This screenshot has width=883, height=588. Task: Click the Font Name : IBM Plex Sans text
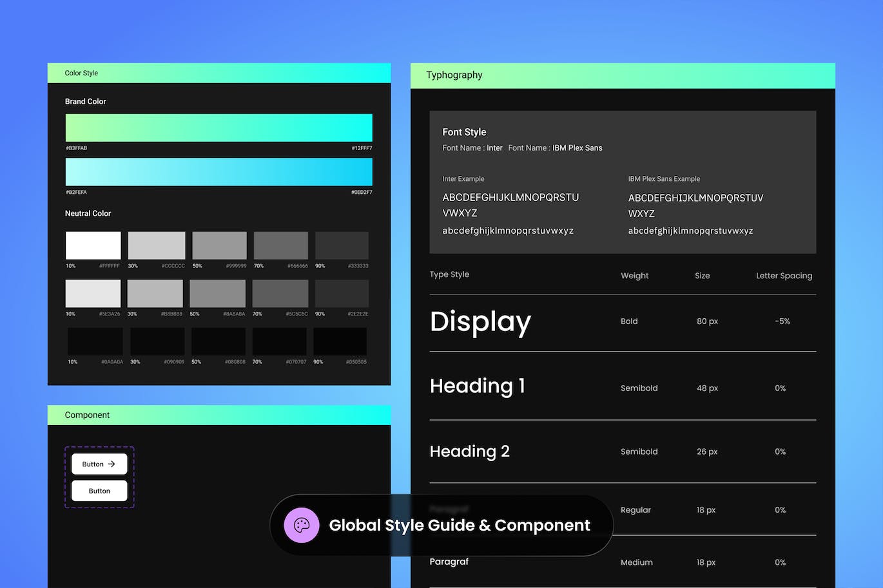pyautogui.click(x=555, y=148)
